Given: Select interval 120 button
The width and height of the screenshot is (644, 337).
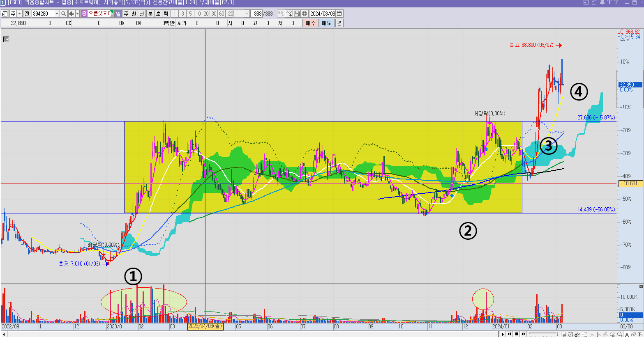Looking at the screenshot, I should [229, 14].
